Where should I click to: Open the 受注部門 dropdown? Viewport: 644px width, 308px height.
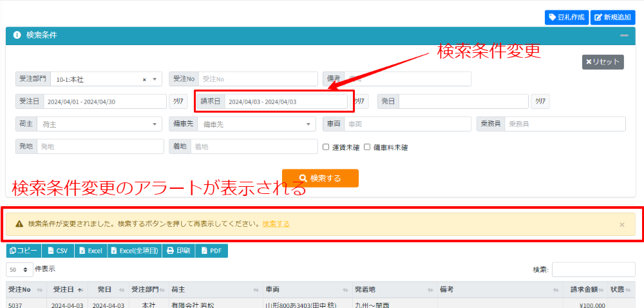tap(155, 80)
